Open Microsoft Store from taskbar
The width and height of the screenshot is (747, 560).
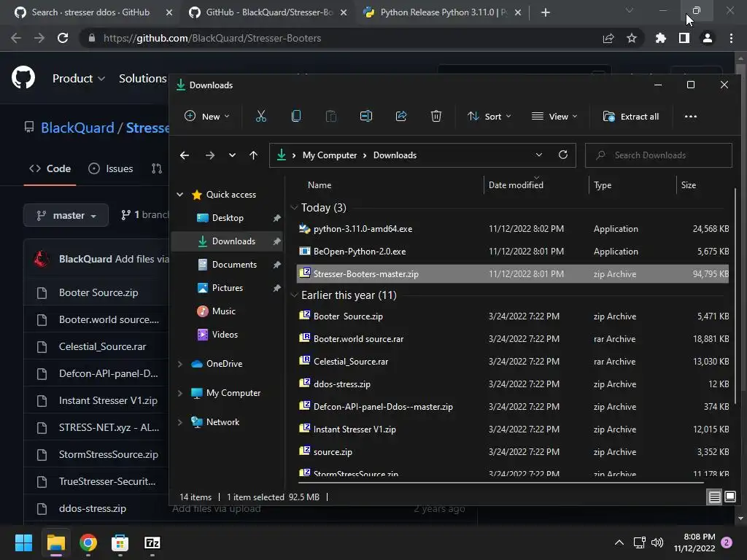[x=120, y=542]
